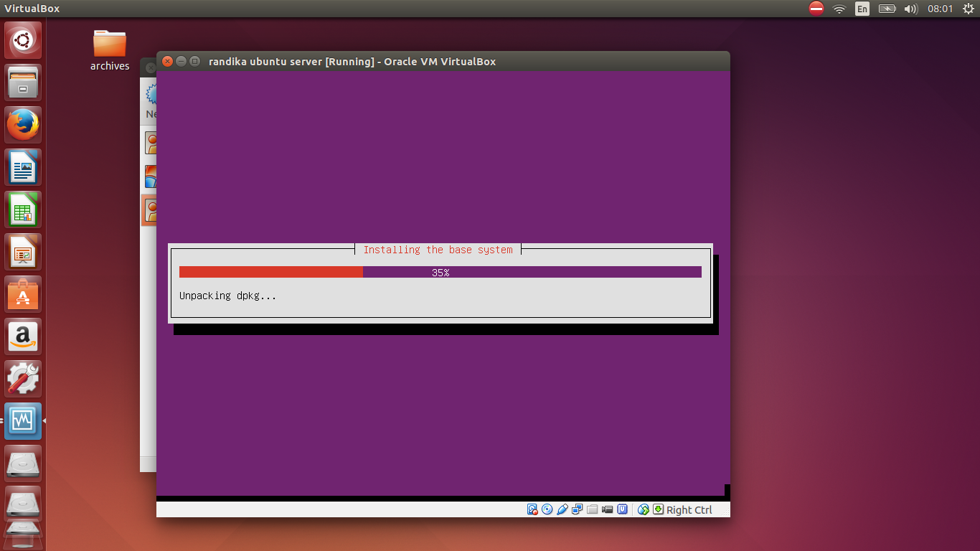Click the Right Ctrl host key label
Screen dimensions: 980x551
click(x=689, y=510)
